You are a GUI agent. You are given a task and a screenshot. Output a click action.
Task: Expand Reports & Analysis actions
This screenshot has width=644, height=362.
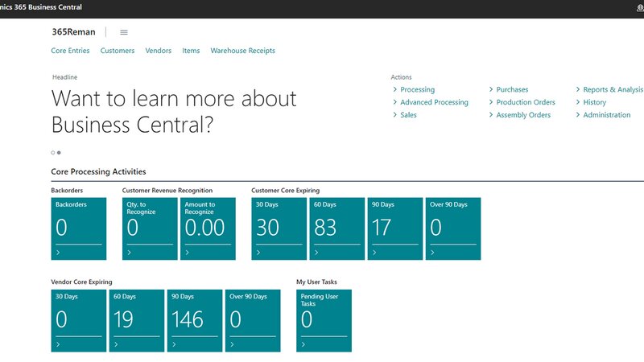pos(609,89)
